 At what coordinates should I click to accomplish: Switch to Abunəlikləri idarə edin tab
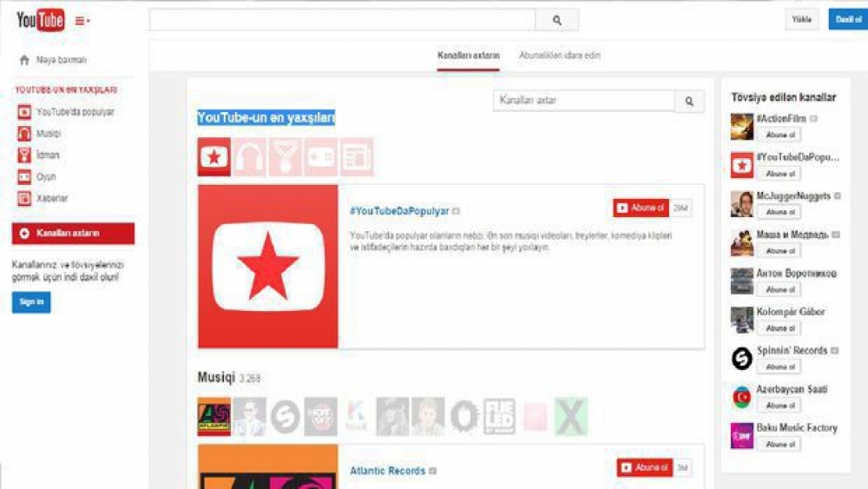pyautogui.click(x=560, y=56)
